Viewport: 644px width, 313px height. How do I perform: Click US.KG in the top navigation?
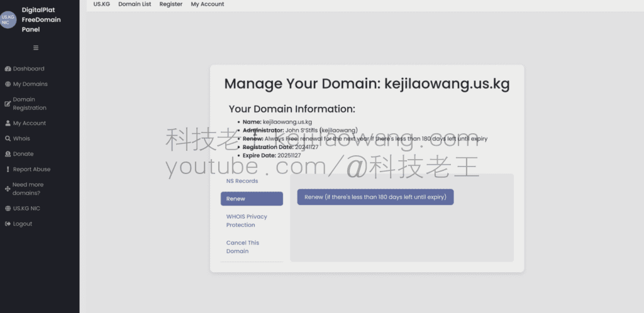pyautogui.click(x=102, y=4)
